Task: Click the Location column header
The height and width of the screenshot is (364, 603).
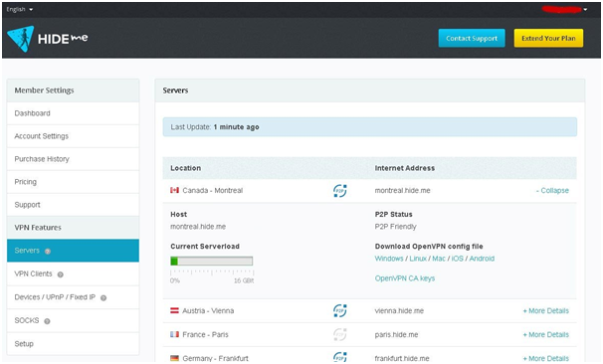Action: [x=185, y=168]
